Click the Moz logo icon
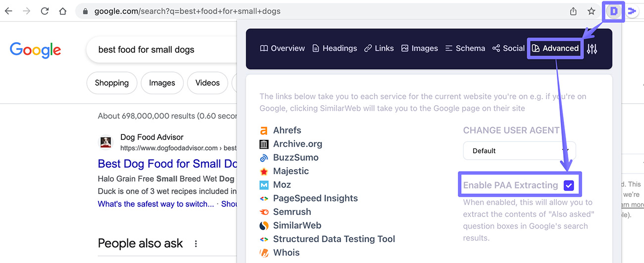 264,185
